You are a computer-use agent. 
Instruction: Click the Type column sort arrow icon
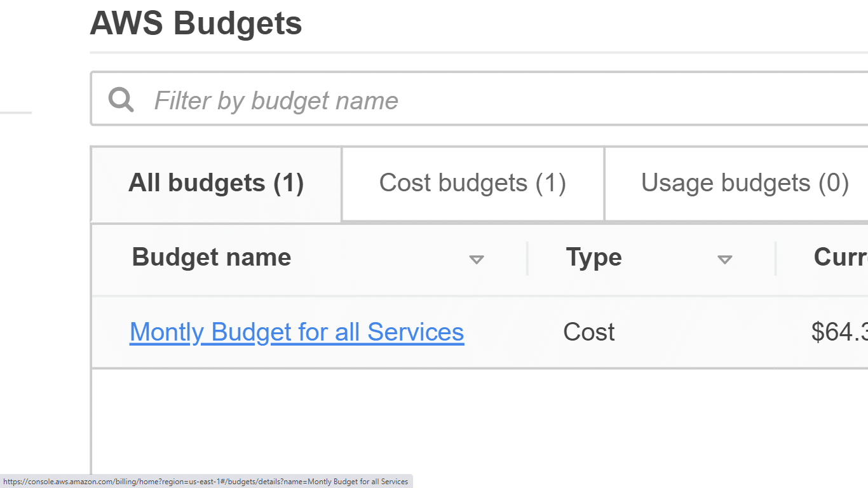(725, 259)
